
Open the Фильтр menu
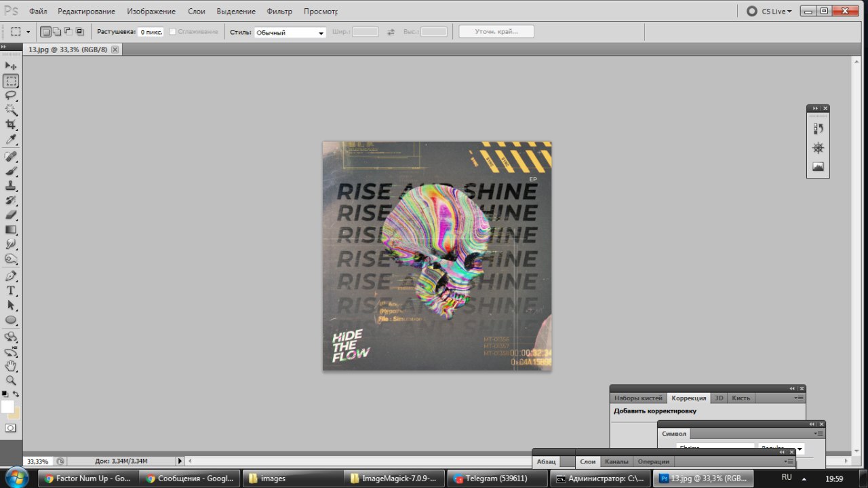tap(279, 12)
